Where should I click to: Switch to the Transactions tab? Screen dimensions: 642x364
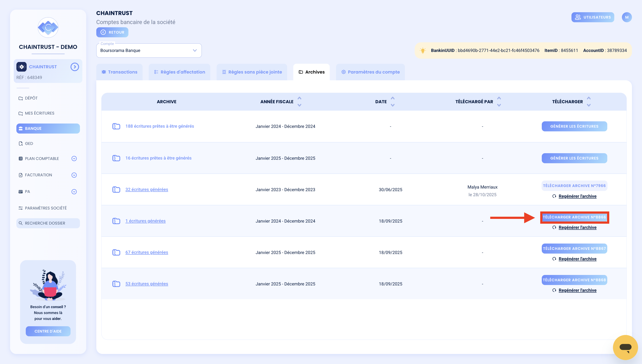119,72
